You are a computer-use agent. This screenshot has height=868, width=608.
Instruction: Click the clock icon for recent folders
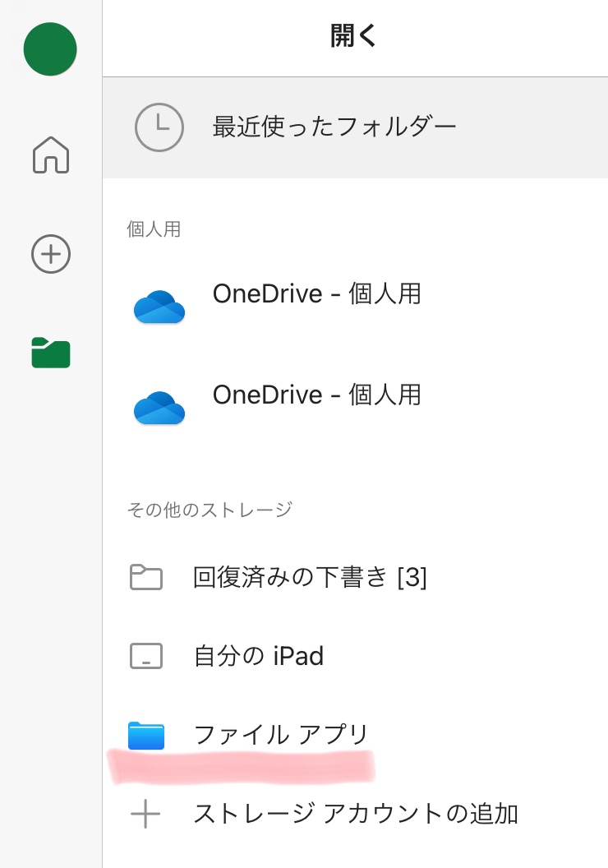159,127
